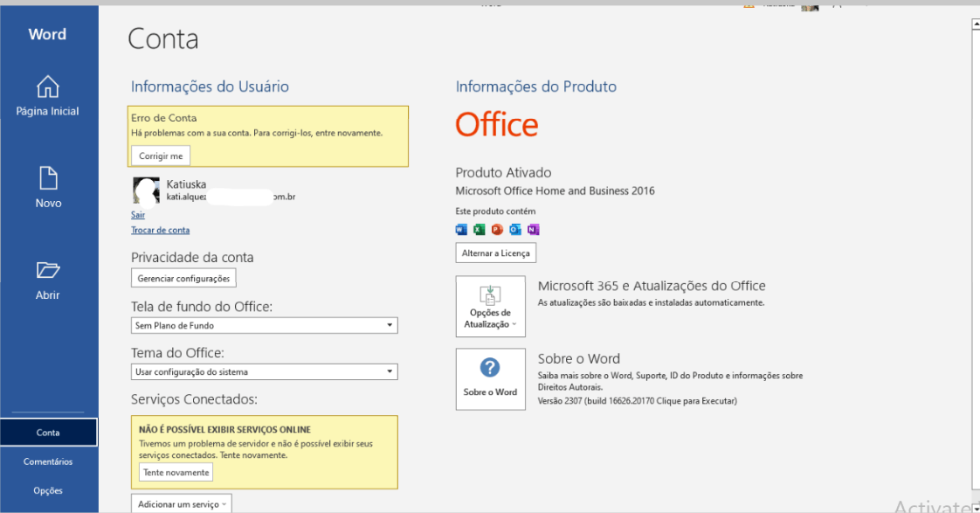This screenshot has height=513, width=980.
Task: Click Gerenciar configurações button
Action: coord(183,279)
